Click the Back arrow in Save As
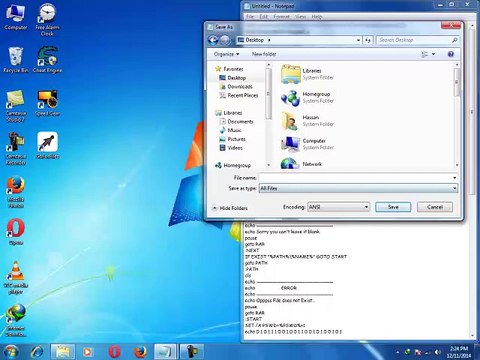This screenshot has height=360, width=480. click(213, 40)
